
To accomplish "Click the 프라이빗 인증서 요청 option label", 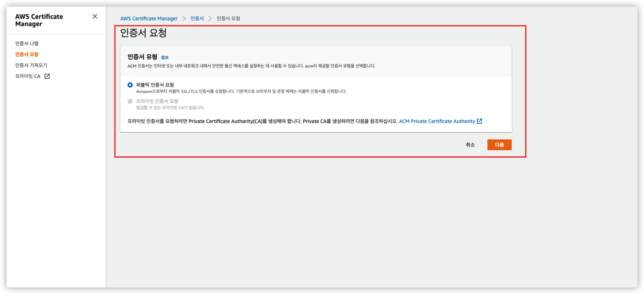I will tap(157, 101).
